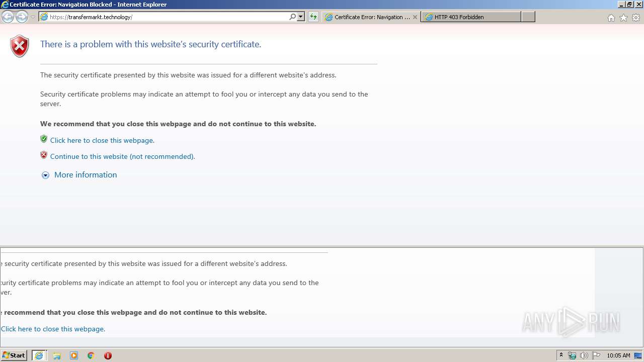The image size is (644, 362).
Task: Go back with the browser Back arrow
Action: tap(8, 17)
